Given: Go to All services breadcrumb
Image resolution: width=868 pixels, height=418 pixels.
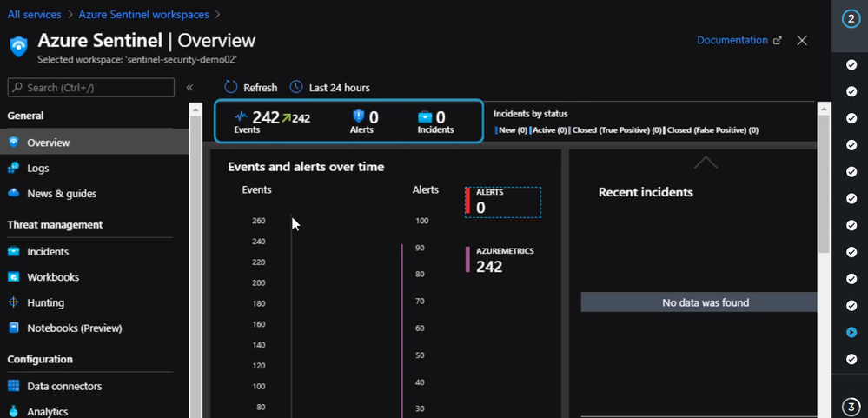Looking at the screenshot, I should [35, 15].
